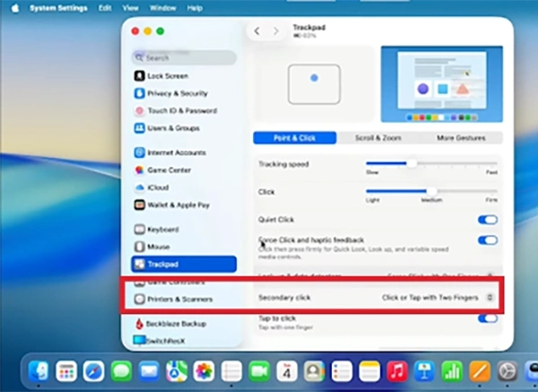Open the Window menu

[x=162, y=8]
